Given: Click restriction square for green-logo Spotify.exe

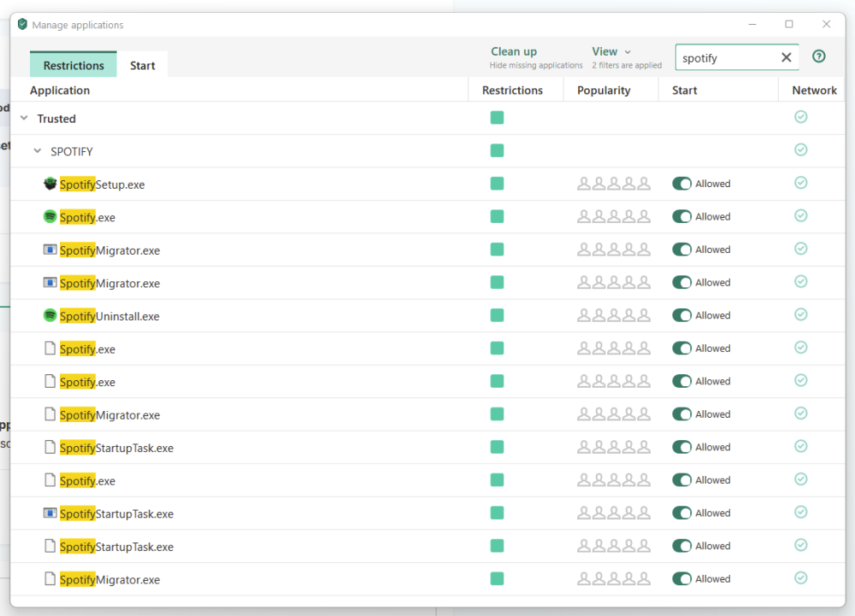Looking at the screenshot, I should pyautogui.click(x=497, y=216).
